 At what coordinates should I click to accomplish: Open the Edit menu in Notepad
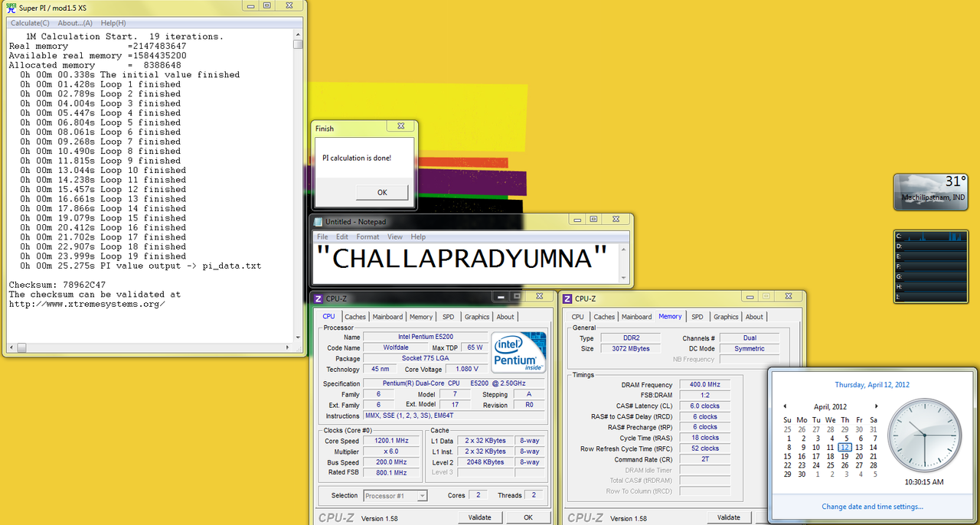pos(342,237)
